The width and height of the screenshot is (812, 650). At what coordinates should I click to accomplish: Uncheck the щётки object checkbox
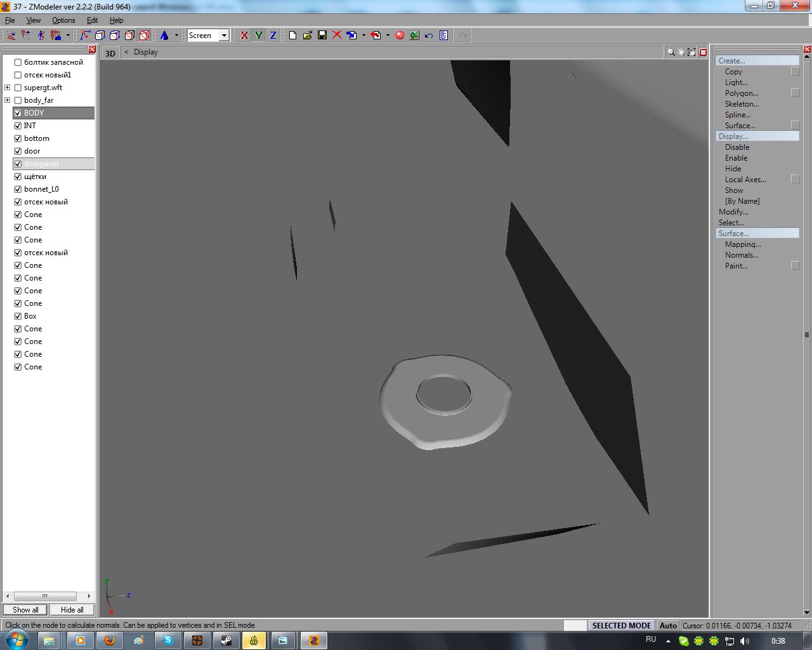pyautogui.click(x=18, y=176)
